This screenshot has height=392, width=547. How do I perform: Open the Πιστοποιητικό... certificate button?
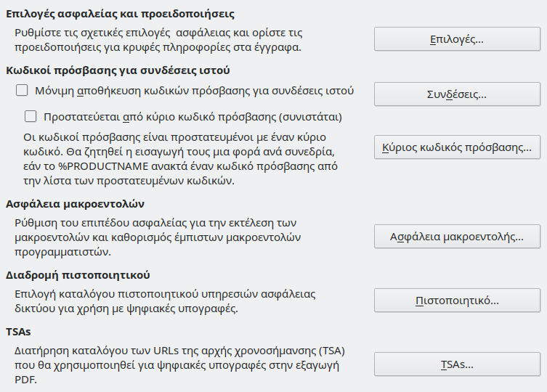[457, 300]
